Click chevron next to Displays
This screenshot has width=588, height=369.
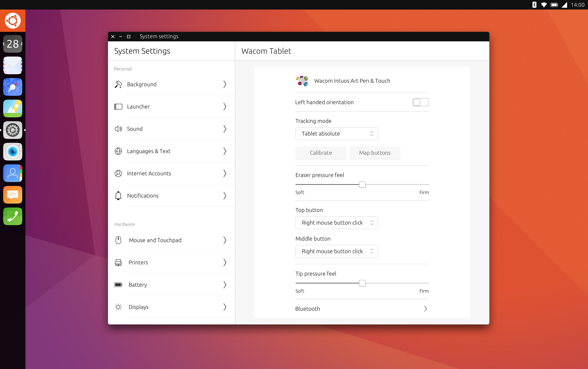[x=225, y=307]
